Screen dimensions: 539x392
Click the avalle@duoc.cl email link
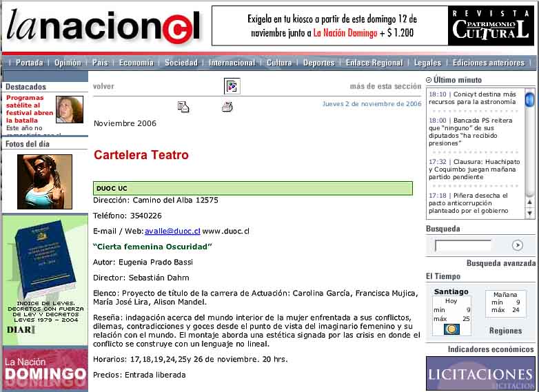[x=172, y=231]
